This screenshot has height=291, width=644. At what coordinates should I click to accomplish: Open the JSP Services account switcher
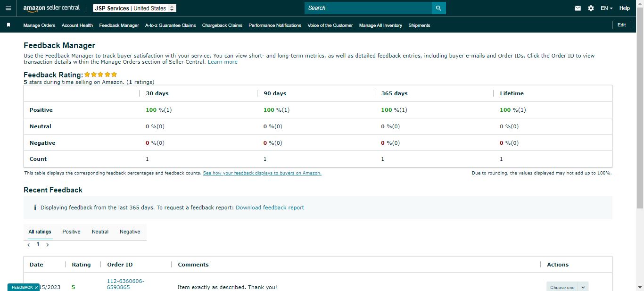tap(134, 8)
